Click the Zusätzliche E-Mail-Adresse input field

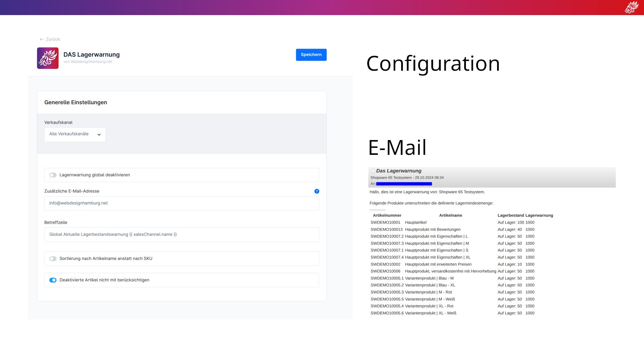pos(181,203)
